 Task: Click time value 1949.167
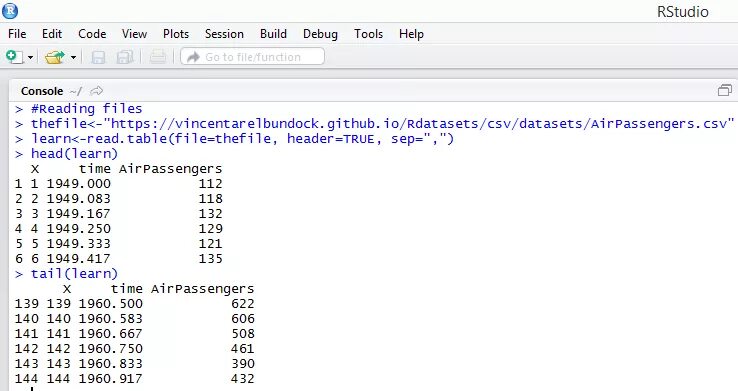[x=79, y=214]
